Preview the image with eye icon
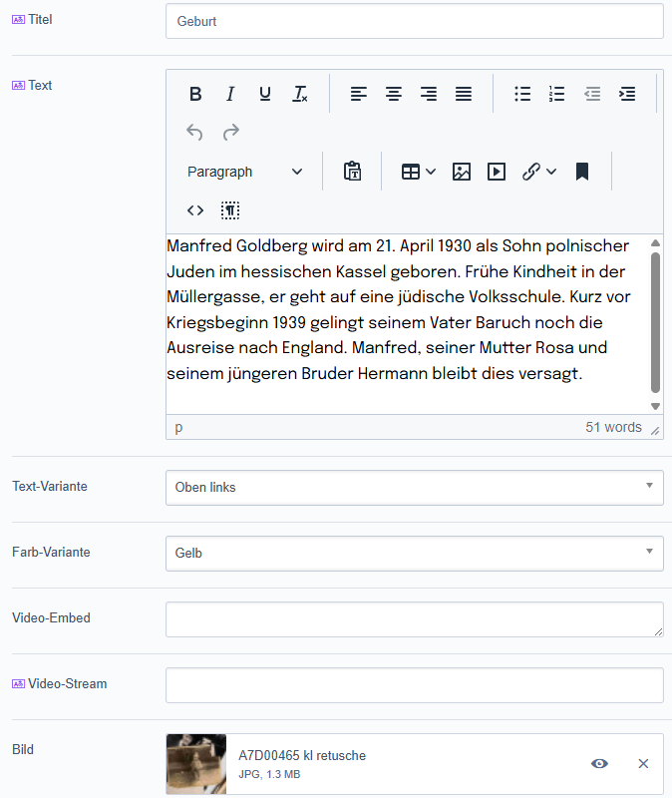 [599, 764]
